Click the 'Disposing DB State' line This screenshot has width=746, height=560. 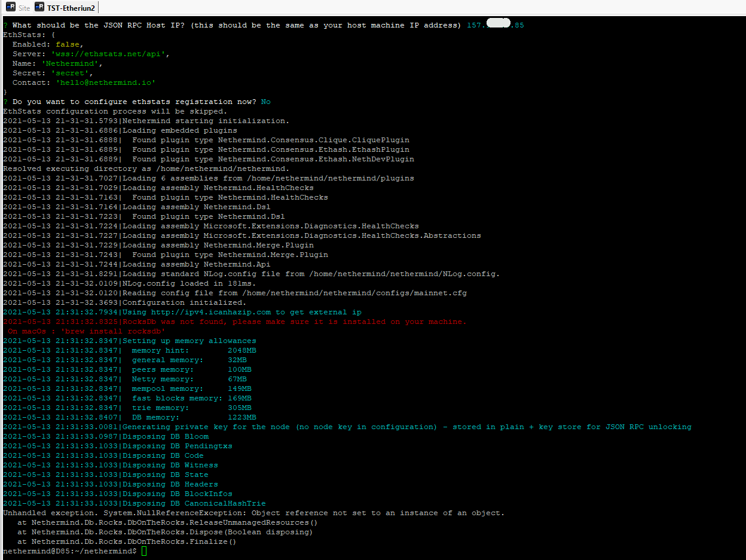(106, 475)
